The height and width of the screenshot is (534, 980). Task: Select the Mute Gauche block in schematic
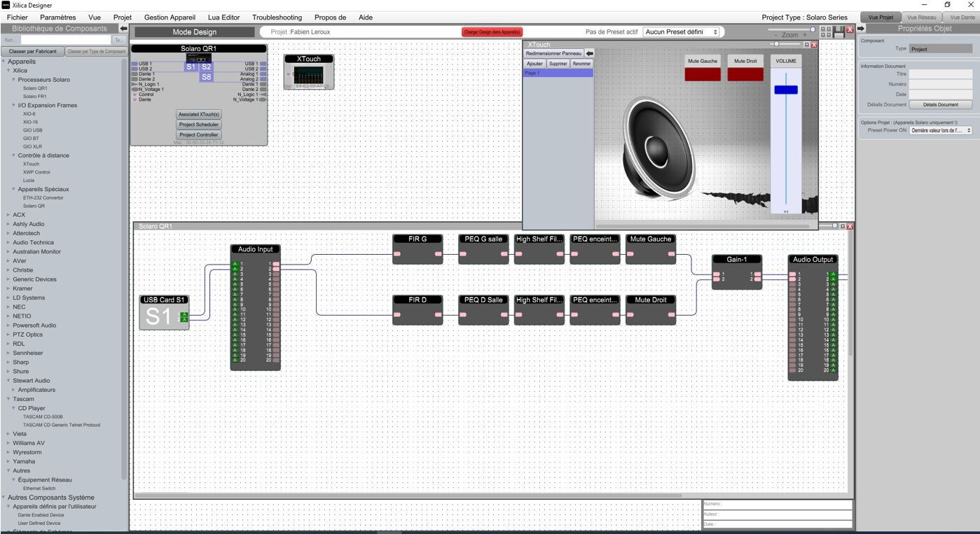651,249
